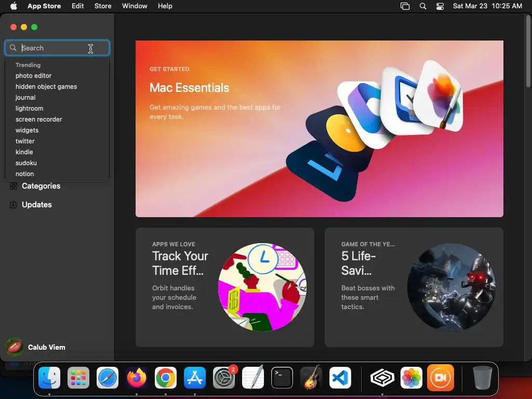Open the orange screen recorder app in Dock
The width and height of the screenshot is (532, 399).
(x=441, y=378)
